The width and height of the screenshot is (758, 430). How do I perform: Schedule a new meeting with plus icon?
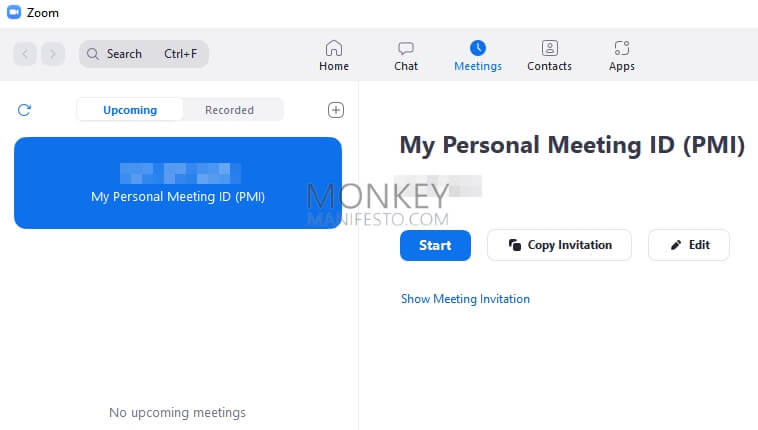336,110
